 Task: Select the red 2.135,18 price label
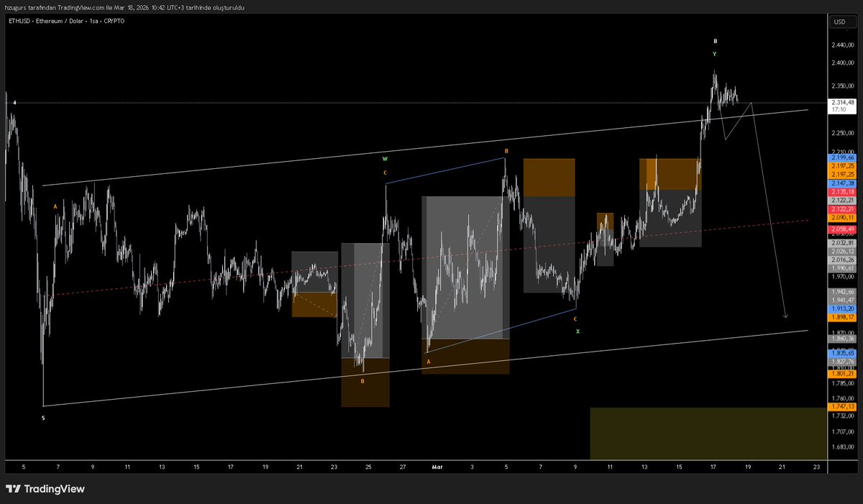[x=842, y=192]
